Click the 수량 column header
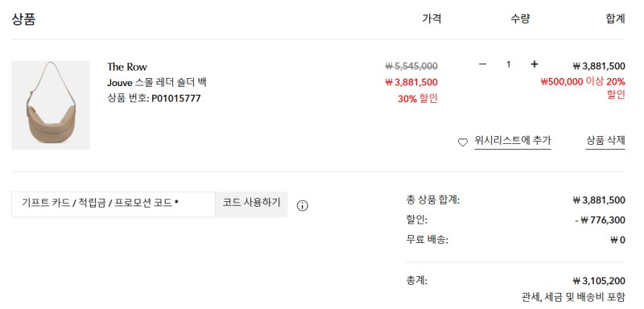644x309 pixels. (520, 19)
